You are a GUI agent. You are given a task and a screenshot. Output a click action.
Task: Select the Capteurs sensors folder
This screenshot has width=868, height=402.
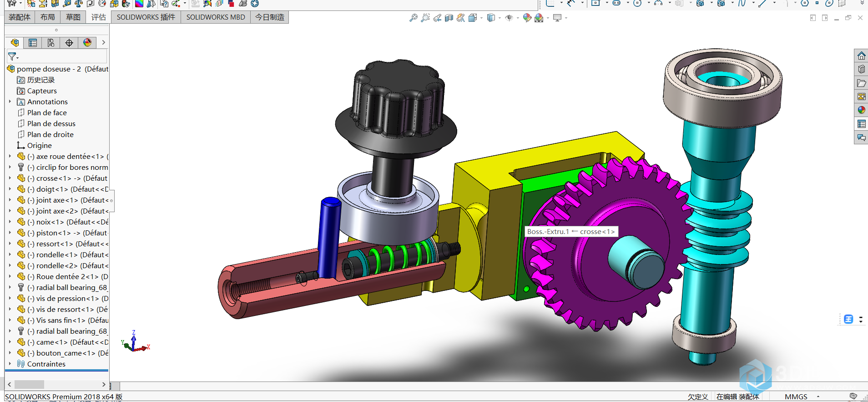[x=37, y=91]
